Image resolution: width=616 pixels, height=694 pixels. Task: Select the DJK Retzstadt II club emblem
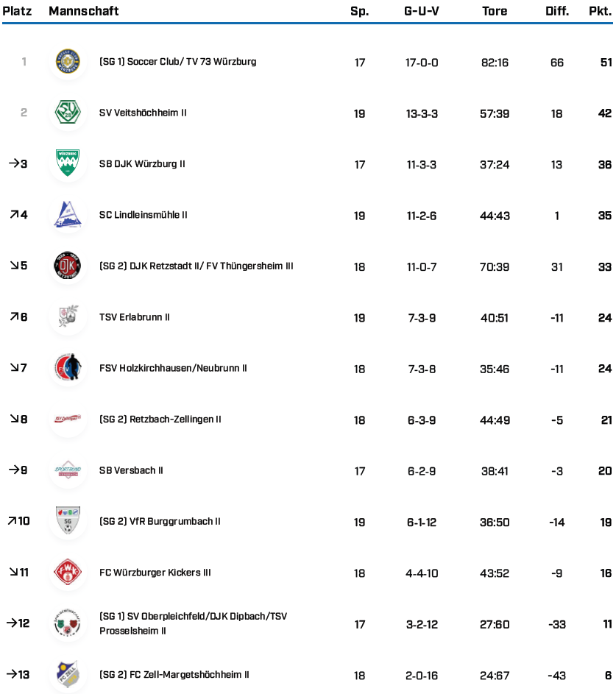68,266
